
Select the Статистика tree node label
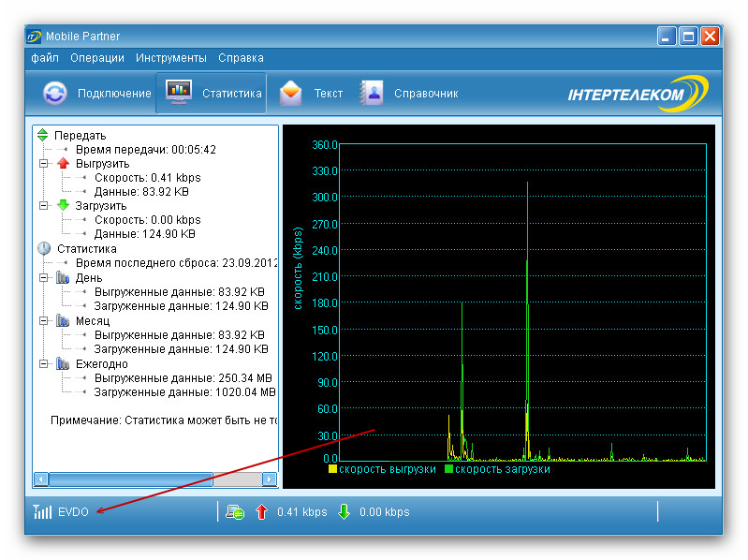[87, 249]
